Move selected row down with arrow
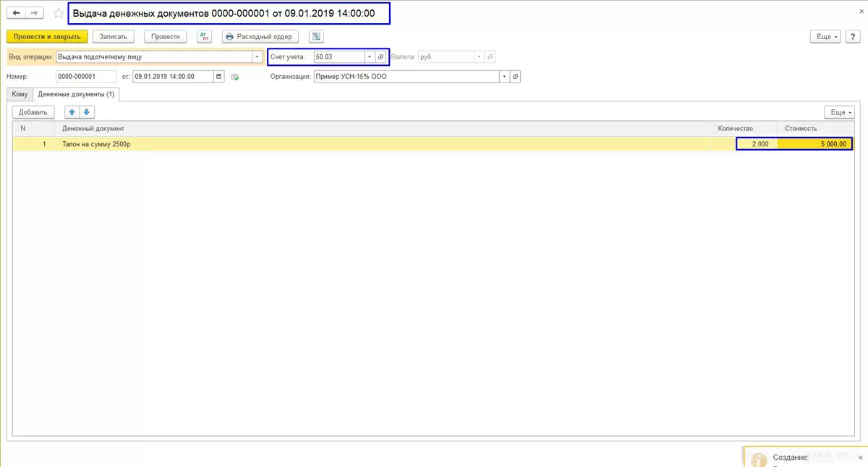The height and width of the screenshot is (467, 868). [87, 112]
